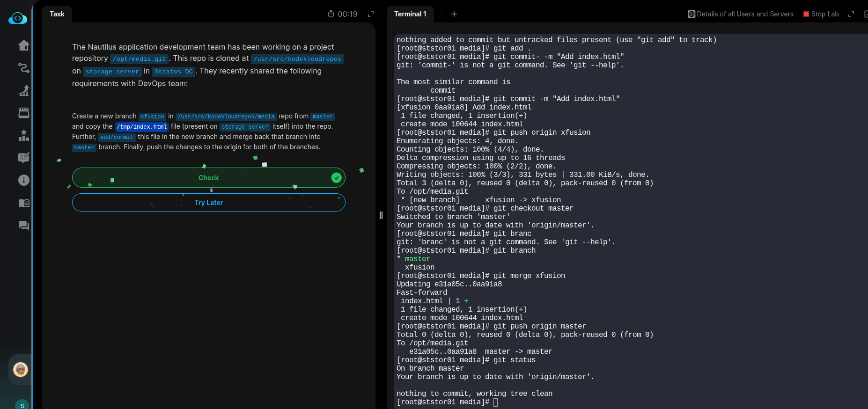The height and width of the screenshot is (409, 868).
Task: Click the Check button
Action: point(209,178)
